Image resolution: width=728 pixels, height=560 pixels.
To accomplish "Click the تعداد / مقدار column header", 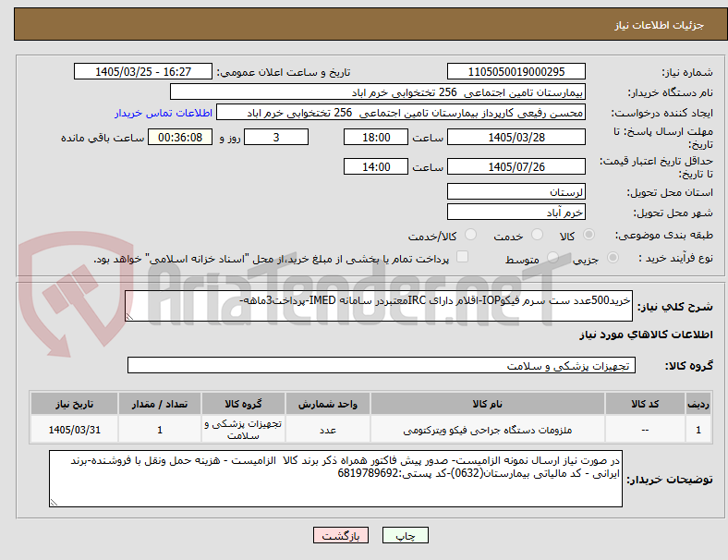I will (160, 404).
